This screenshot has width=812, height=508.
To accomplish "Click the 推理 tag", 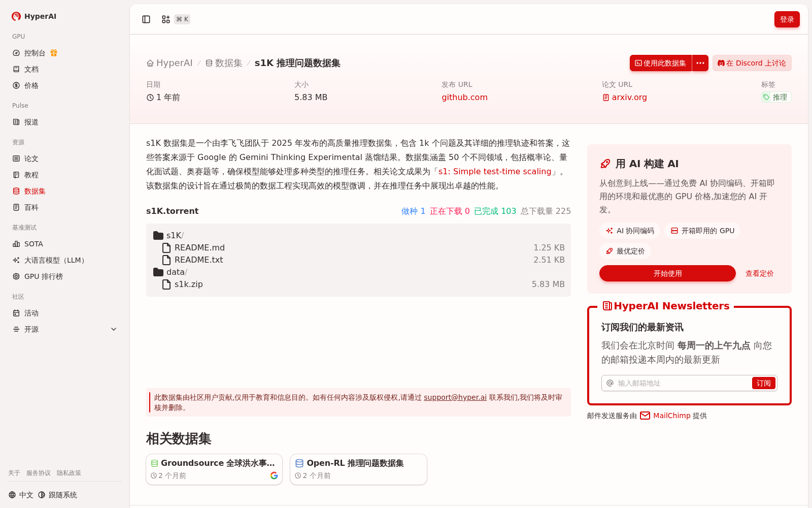I will click(x=776, y=97).
